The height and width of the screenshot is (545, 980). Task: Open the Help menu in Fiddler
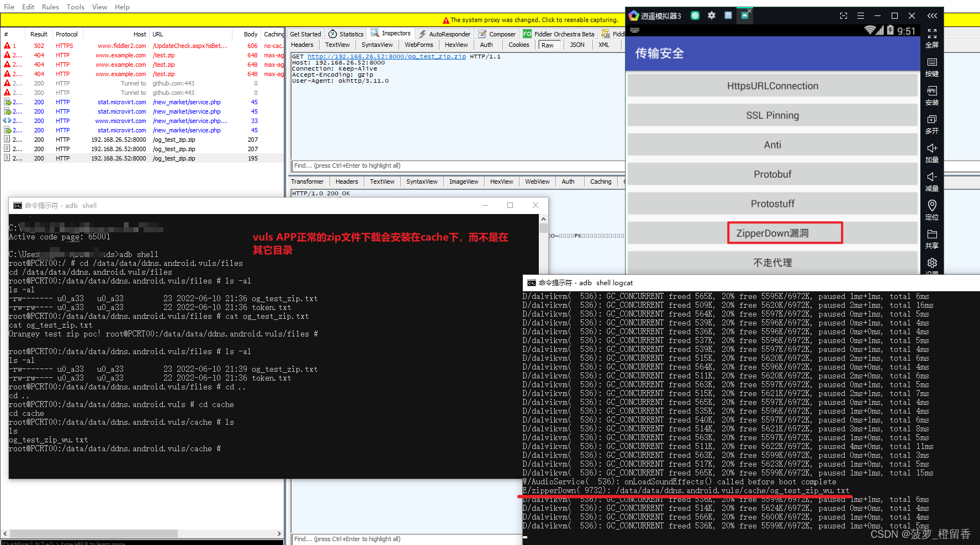(122, 7)
